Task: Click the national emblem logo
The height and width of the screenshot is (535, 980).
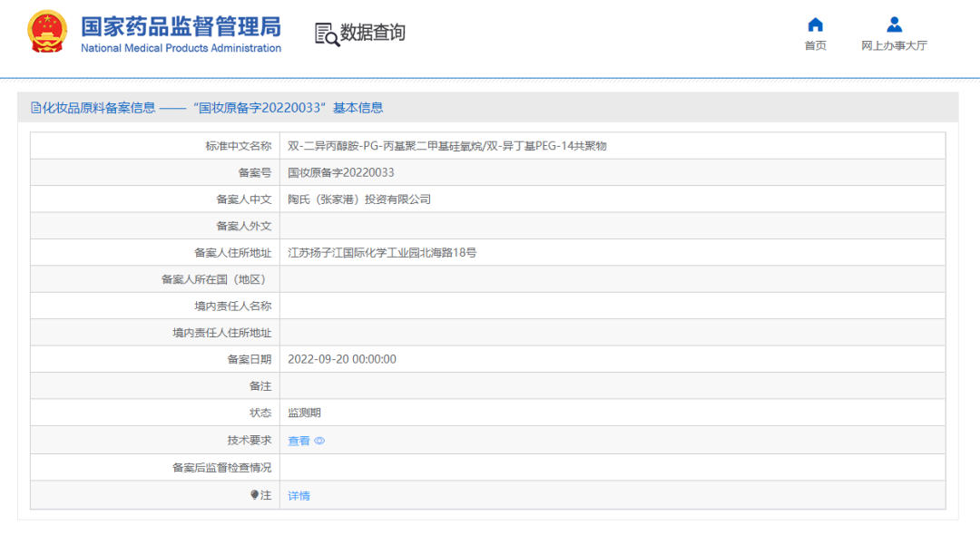Action: pos(46,32)
